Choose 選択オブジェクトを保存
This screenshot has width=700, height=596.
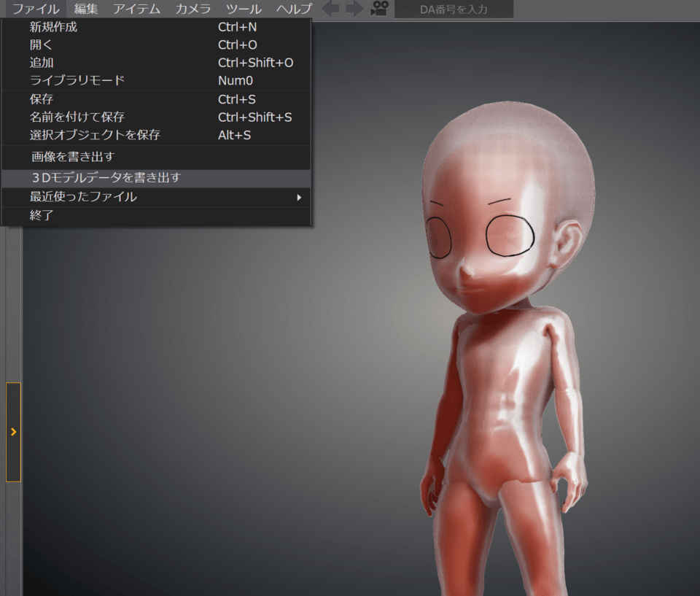(x=95, y=135)
